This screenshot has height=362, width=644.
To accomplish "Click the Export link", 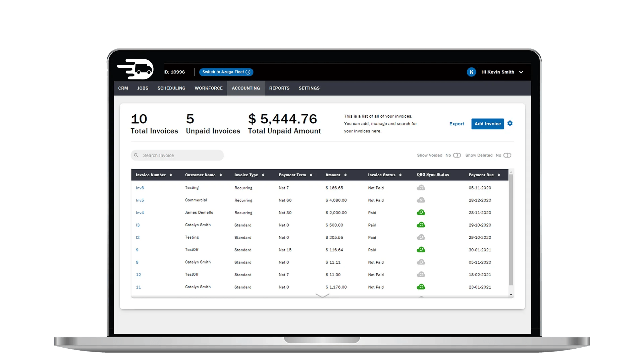I will (x=457, y=124).
